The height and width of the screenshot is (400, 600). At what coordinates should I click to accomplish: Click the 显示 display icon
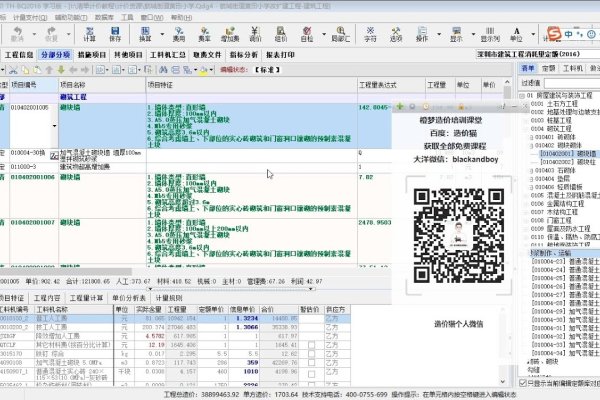(x=456, y=34)
